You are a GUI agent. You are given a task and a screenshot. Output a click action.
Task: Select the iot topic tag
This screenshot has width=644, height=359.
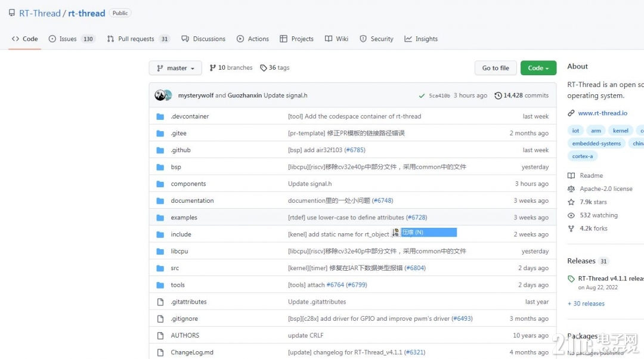tap(575, 131)
